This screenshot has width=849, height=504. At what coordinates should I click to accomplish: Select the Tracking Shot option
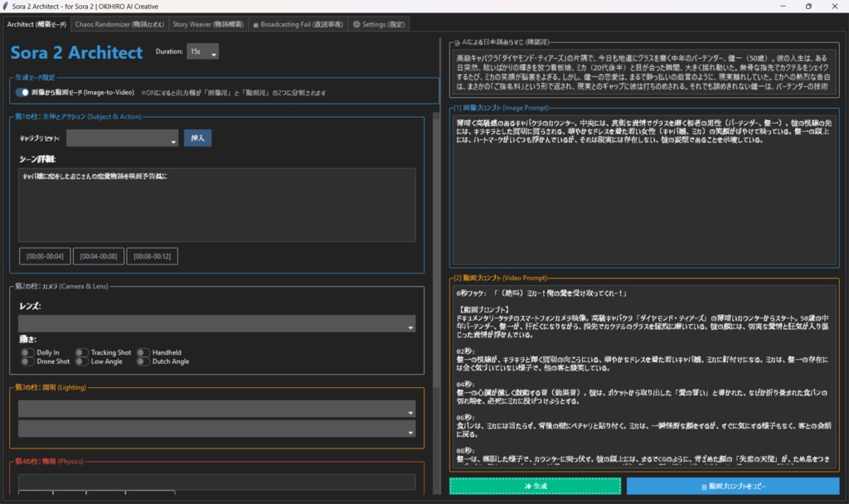click(x=83, y=351)
